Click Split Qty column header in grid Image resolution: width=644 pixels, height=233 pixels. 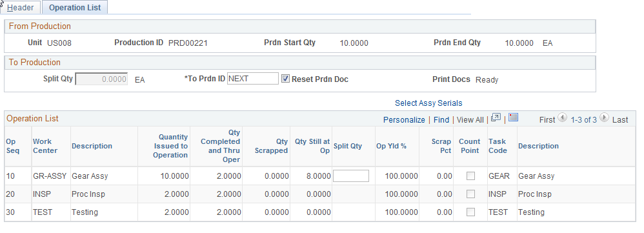coord(348,146)
